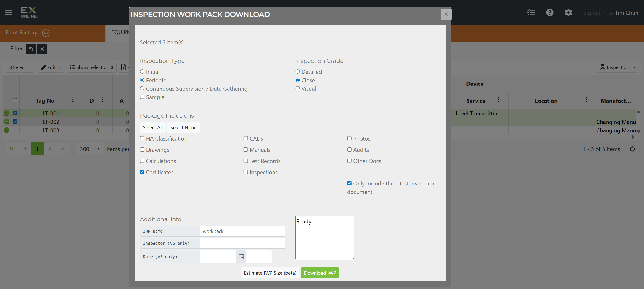
Task: Enable CADs inclusion
Action: tap(246, 138)
